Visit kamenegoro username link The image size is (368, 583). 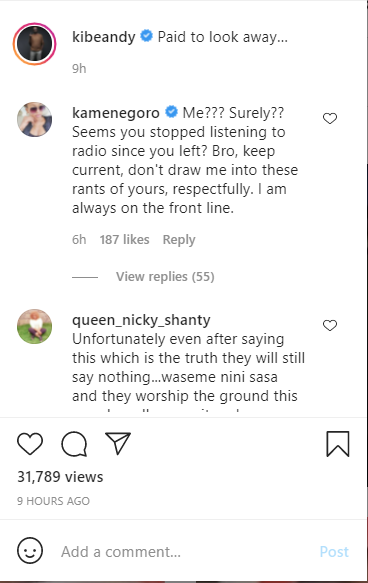click(116, 113)
